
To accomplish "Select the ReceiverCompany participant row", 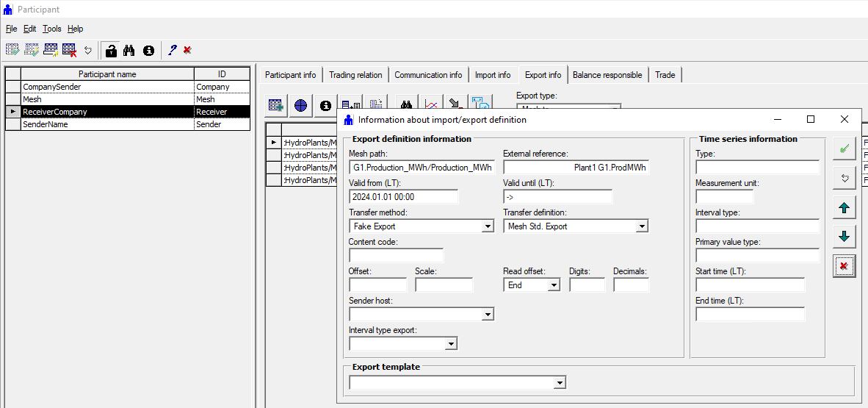I will [127, 112].
